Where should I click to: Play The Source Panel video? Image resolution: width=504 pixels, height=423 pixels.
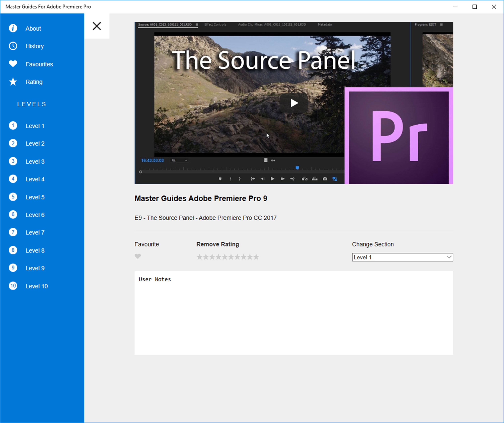294,103
